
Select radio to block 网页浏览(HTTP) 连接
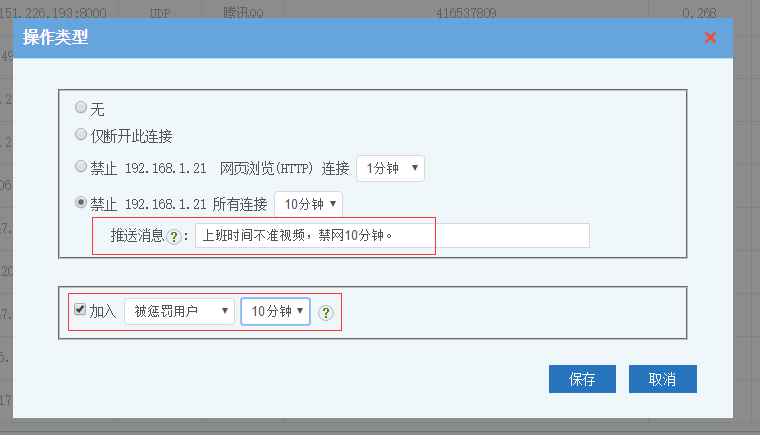[81, 168]
